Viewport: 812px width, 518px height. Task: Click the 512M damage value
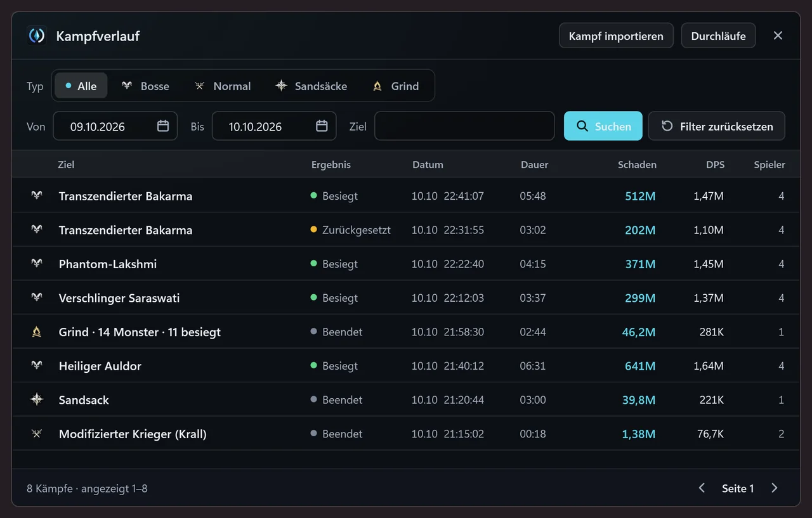point(640,196)
